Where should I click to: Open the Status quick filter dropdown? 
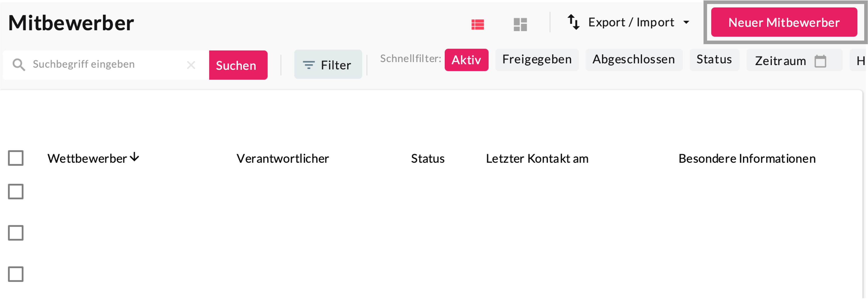(x=714, y=60)
